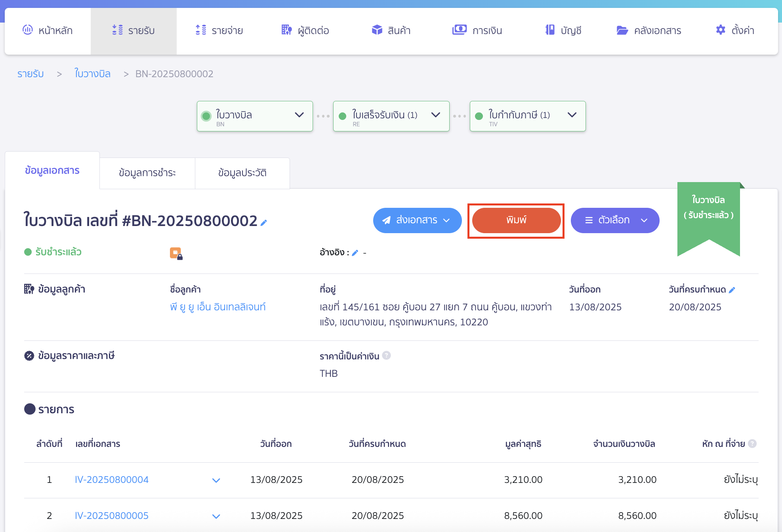Click help icon beside ราคานี้เป็นค่าเงิน

point(387,355)
